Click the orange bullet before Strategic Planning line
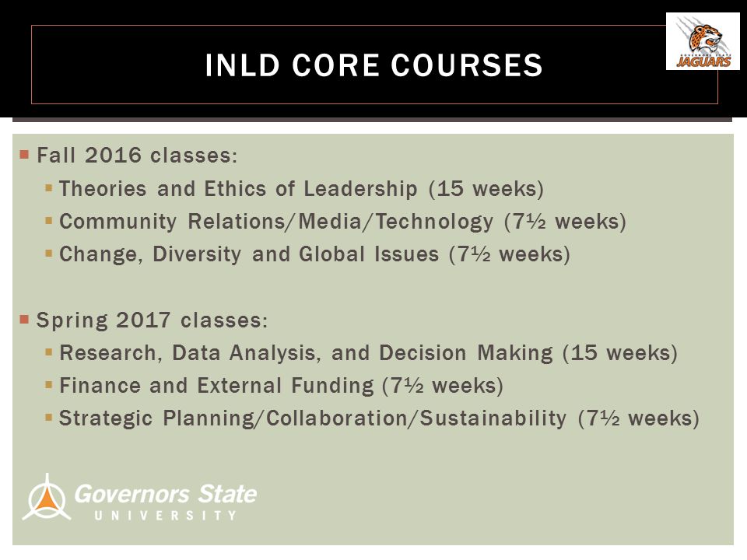The width and height of the screenshot is (747, 560). pyautogui.click(x=48, y=418)
